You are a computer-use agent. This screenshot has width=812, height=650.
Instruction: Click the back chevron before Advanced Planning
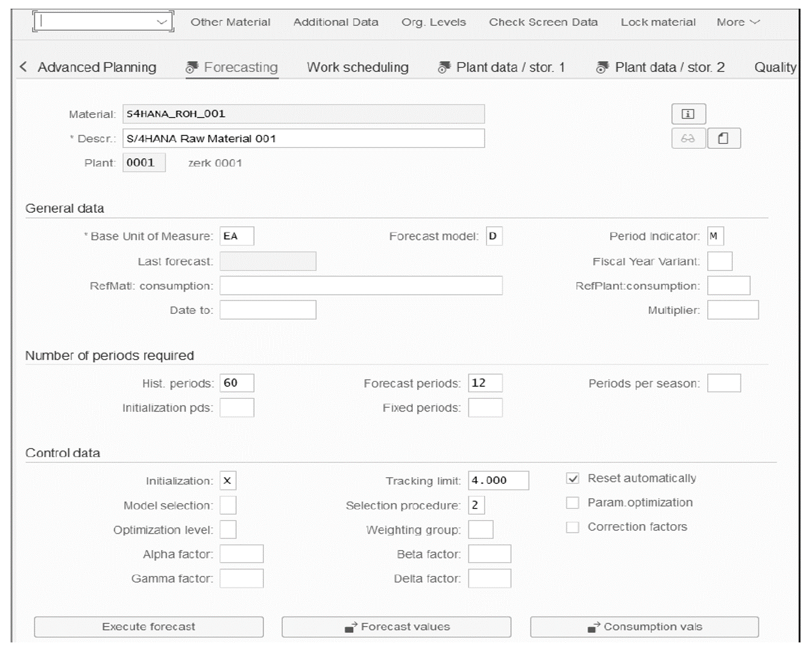tap(22, 66)
